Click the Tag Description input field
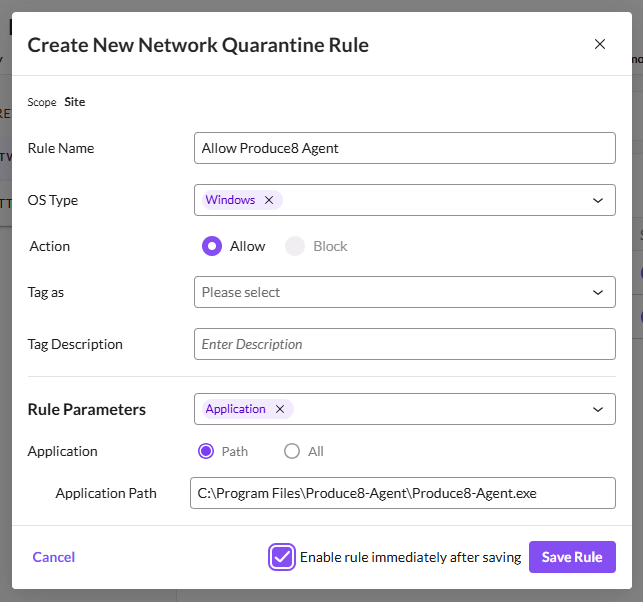643x602 pixels. click(404, 344)
